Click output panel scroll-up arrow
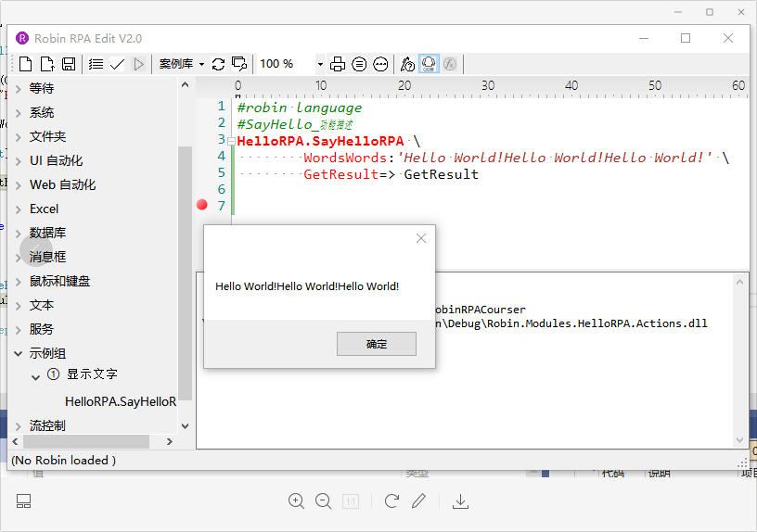The width and height of the screenshot is (757, 532). coord(739,282)
